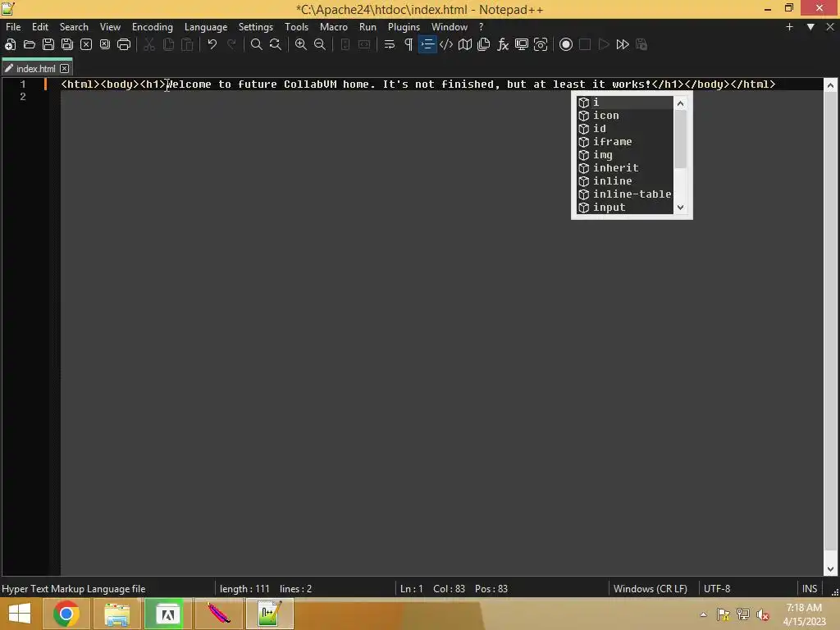
Task: Print the document with the Print icon
Action: click(124, 44)
